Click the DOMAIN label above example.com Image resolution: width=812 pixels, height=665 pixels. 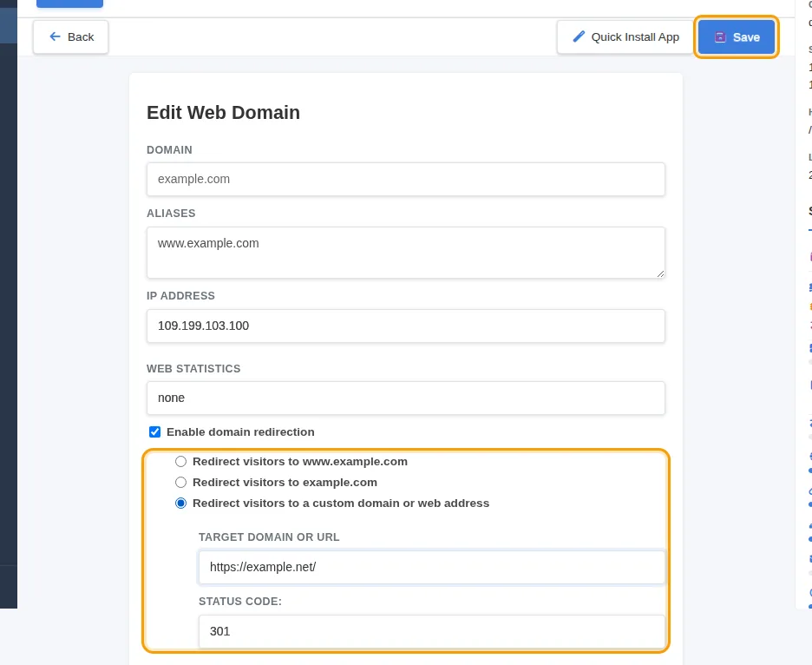(x=169, y=150)
